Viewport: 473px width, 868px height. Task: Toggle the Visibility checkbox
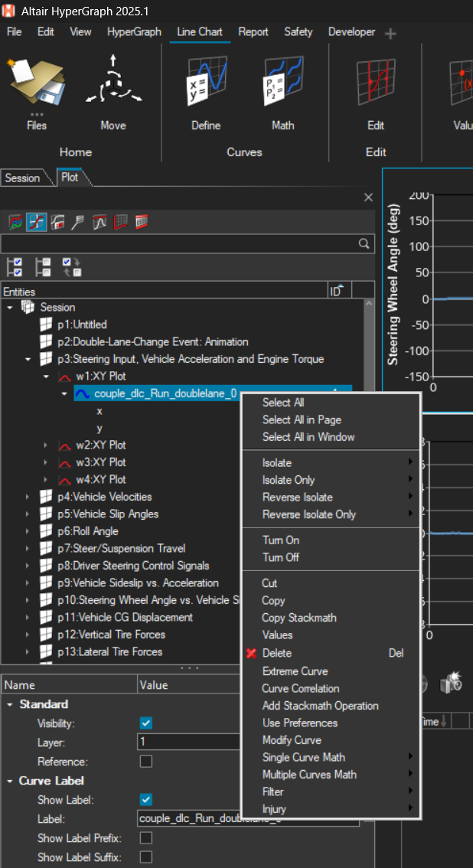(x=146, y=723)
